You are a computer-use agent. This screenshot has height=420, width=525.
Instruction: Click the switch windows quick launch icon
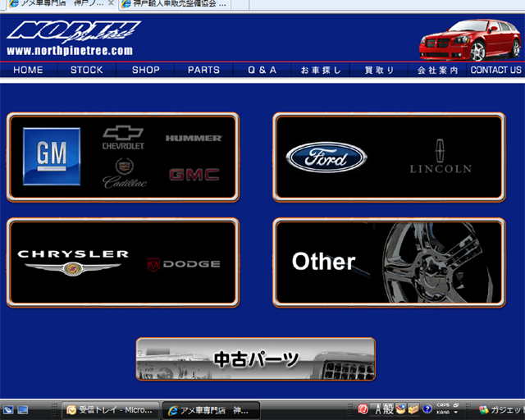[x=8, y=409]
